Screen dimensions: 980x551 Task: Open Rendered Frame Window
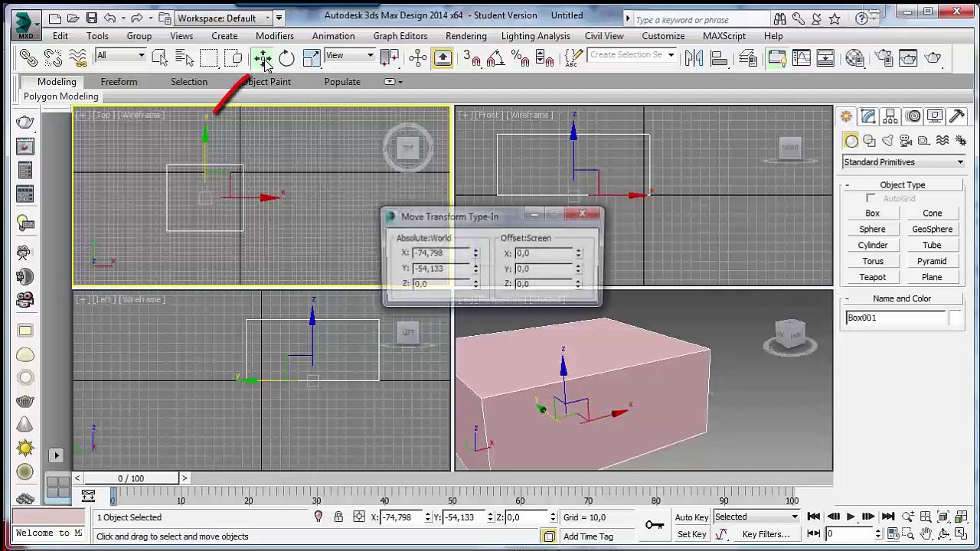coord(908,57)
